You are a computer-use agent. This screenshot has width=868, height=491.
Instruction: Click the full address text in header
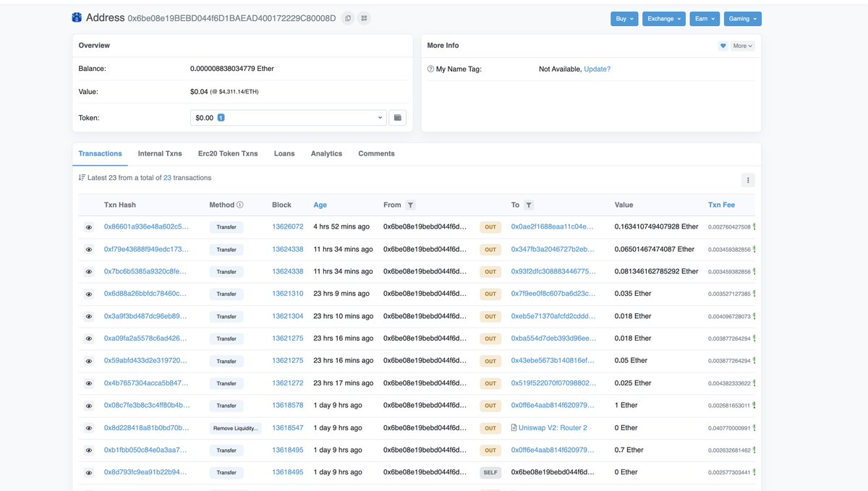coord(232,18)
